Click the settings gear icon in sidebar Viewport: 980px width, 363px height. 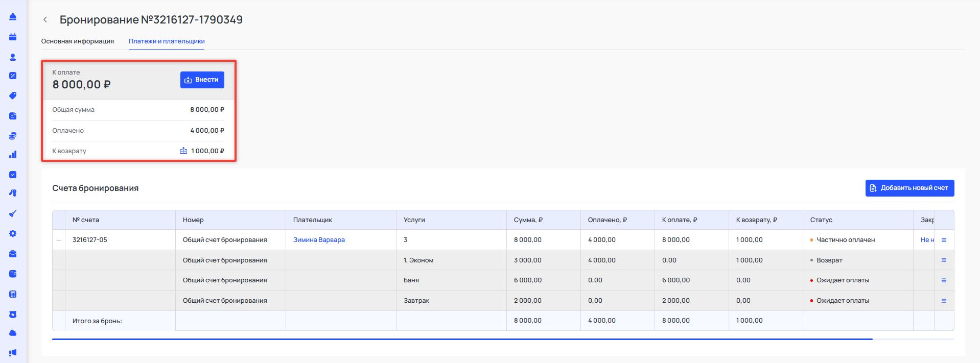point(13,233)
